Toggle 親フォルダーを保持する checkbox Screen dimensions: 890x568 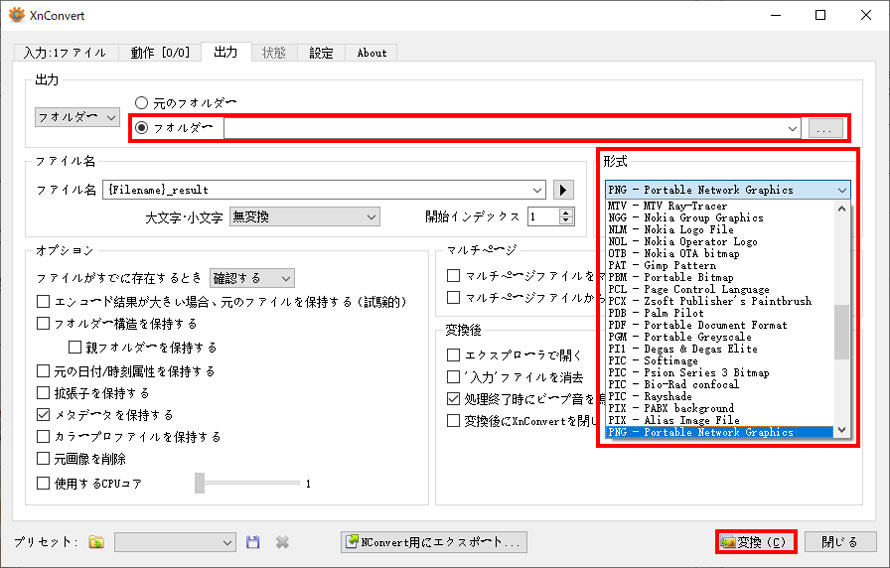coord(75,347)
